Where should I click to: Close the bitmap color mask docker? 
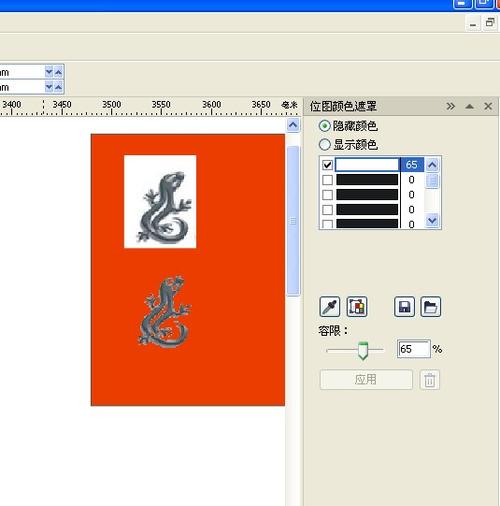[488, 106]
